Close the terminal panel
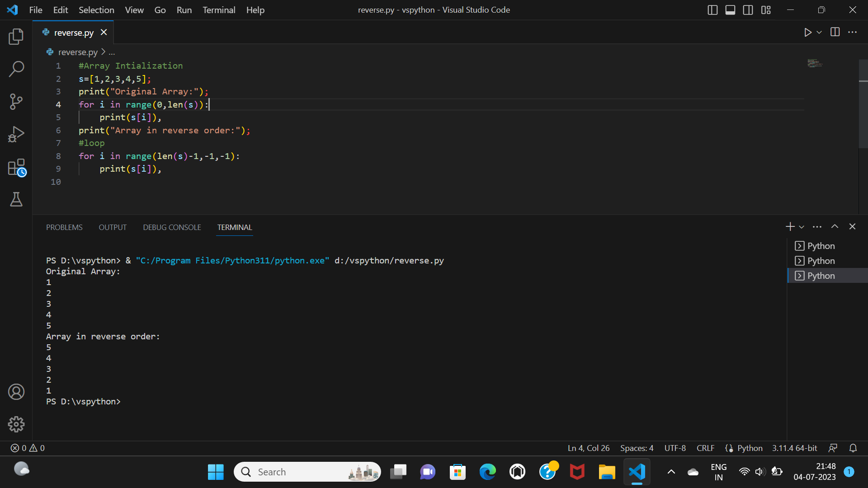868x488 pixels. click(x=852, y=226)
